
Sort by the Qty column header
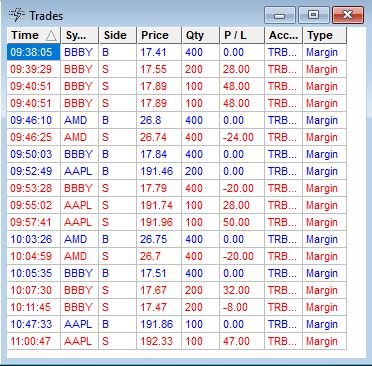(x=201, y=35)
